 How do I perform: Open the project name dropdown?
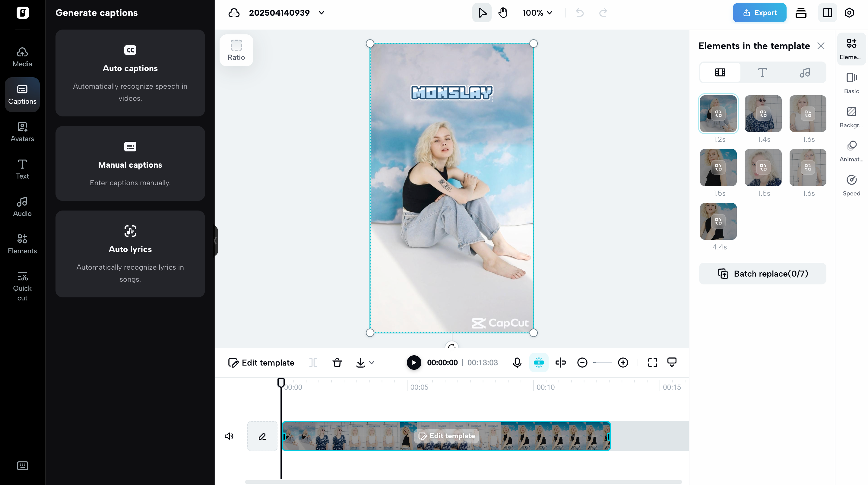pyautogui.click(x=321, y=13)
